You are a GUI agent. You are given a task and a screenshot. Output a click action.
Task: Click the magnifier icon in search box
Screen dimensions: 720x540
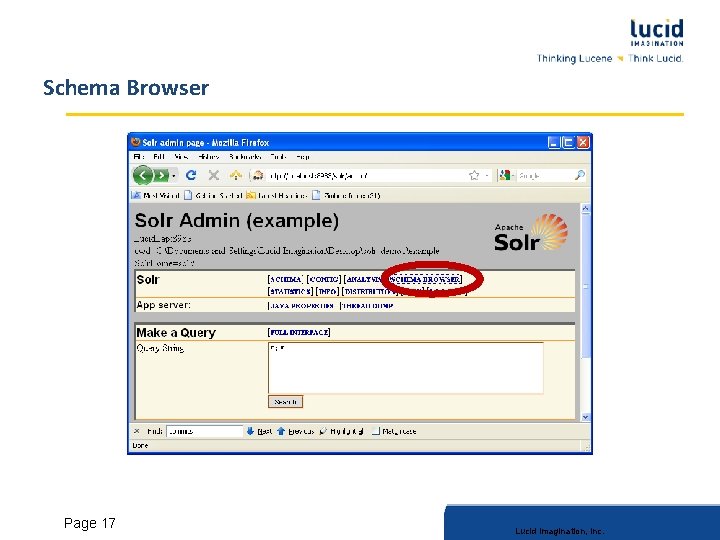pyautogui.click(x=579, y=175)
